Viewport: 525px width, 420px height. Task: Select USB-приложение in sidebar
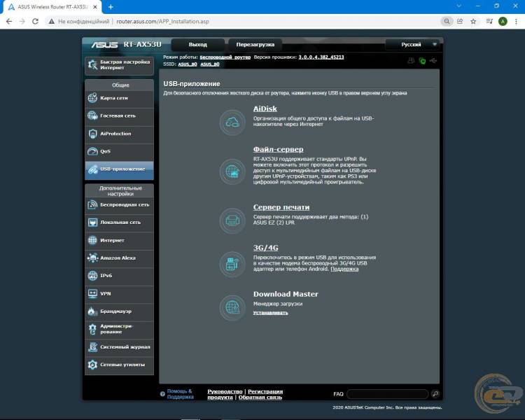tap(119, 169)
